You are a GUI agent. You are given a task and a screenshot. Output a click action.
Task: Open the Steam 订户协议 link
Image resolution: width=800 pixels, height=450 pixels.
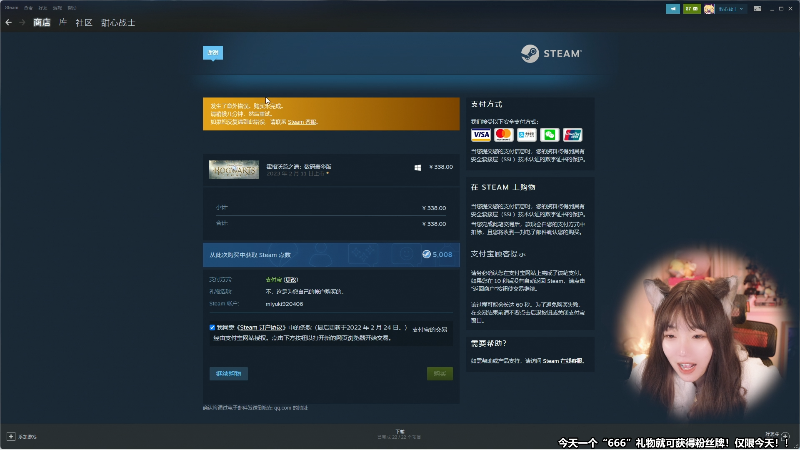[x=261, y=328]
